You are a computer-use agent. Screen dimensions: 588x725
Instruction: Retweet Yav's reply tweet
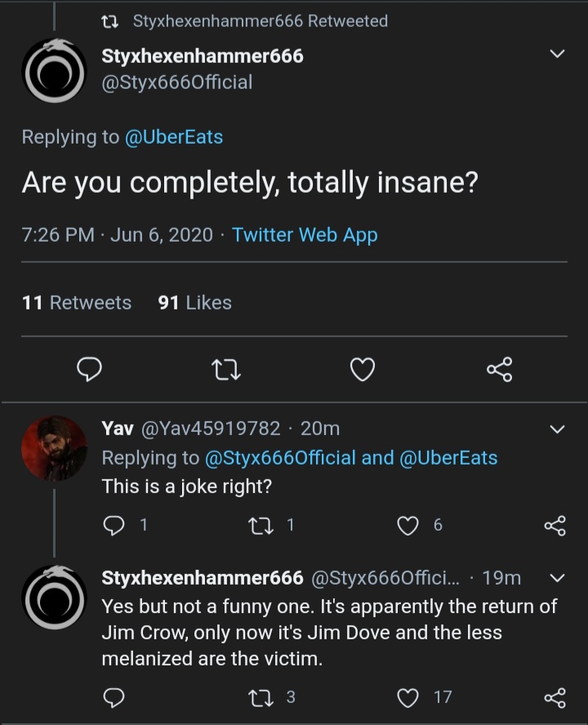coord(261,526)
